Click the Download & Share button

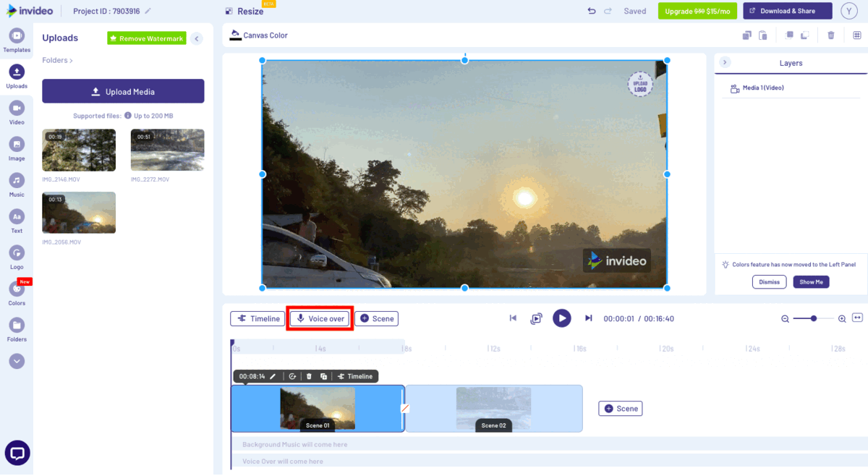(787, 11)
